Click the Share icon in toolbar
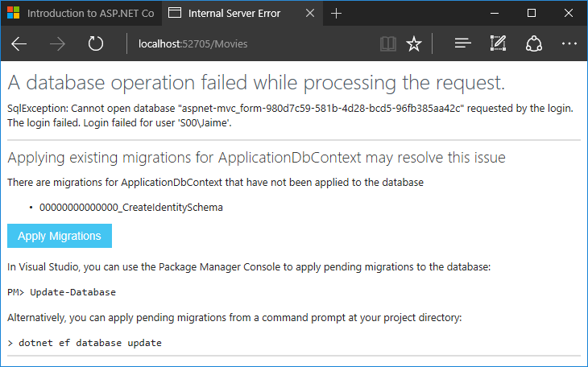The image size is (588, 367). coord(533,43)
